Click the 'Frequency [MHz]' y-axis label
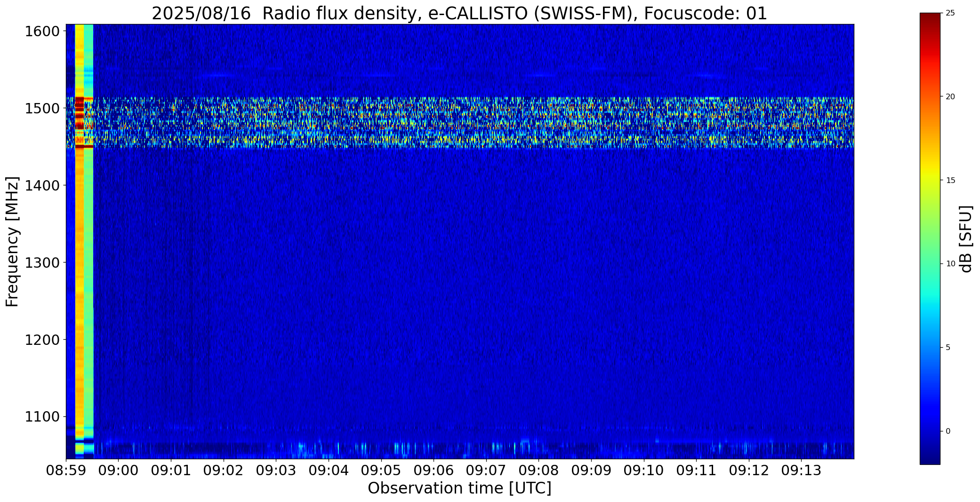The height and width of the screenshot is (502, 980). coord(12,241)
